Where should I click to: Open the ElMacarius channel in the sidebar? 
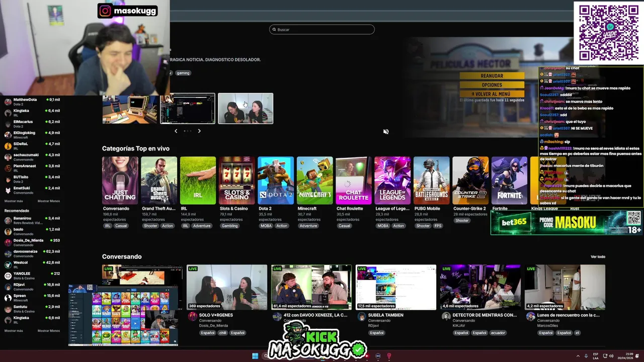pos(32,124)
